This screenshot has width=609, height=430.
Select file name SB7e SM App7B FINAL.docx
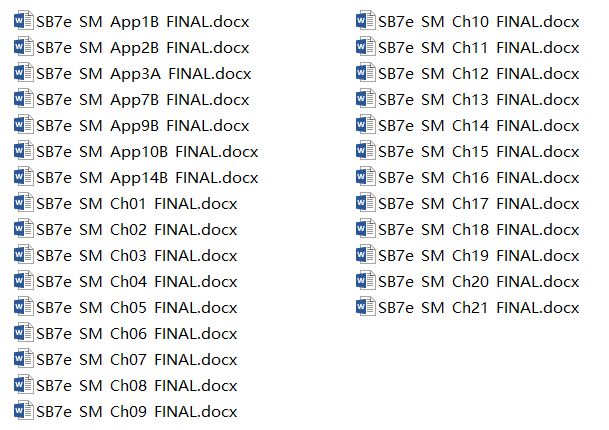click(143, 100)
